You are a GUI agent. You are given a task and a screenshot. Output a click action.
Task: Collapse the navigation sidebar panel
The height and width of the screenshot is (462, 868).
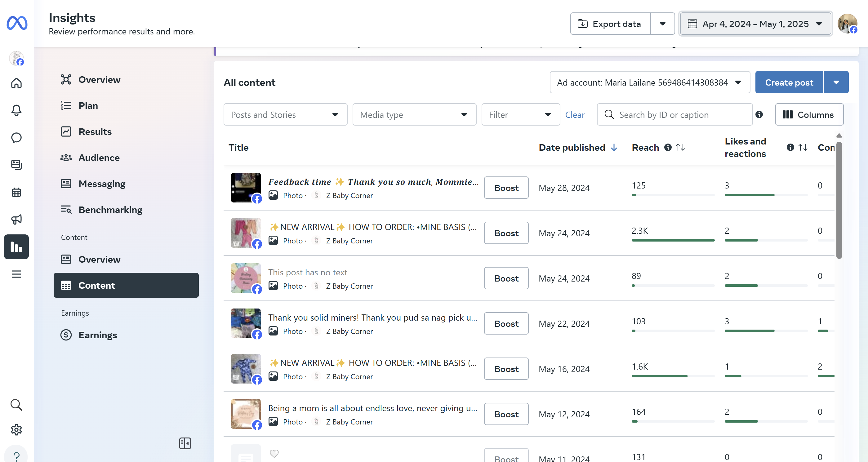[185, 443]
